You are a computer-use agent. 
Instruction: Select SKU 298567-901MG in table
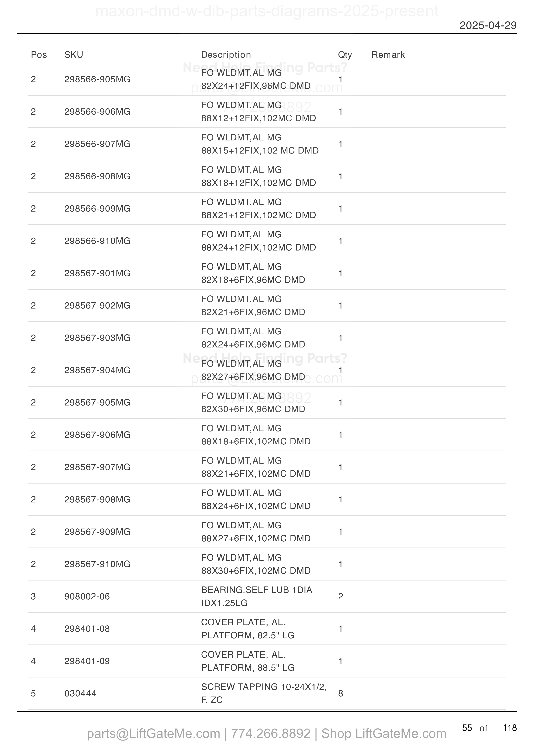[97, 273]
